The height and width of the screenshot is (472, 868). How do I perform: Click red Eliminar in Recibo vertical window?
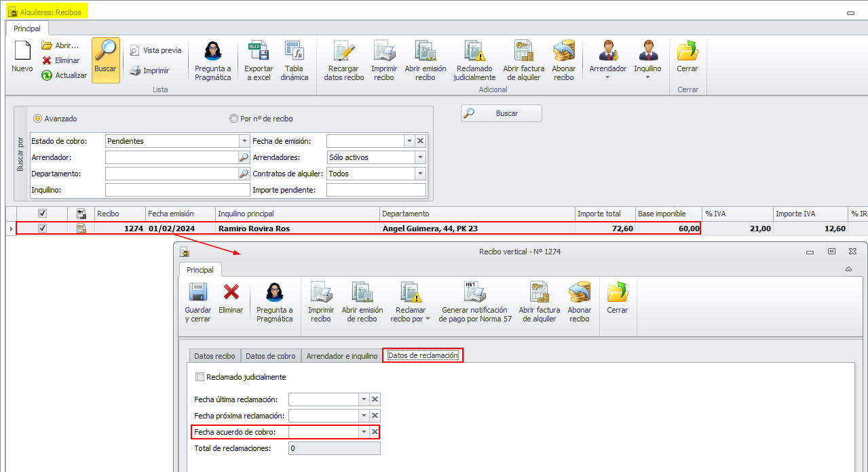pyautogui.click(x=231, y=298)
